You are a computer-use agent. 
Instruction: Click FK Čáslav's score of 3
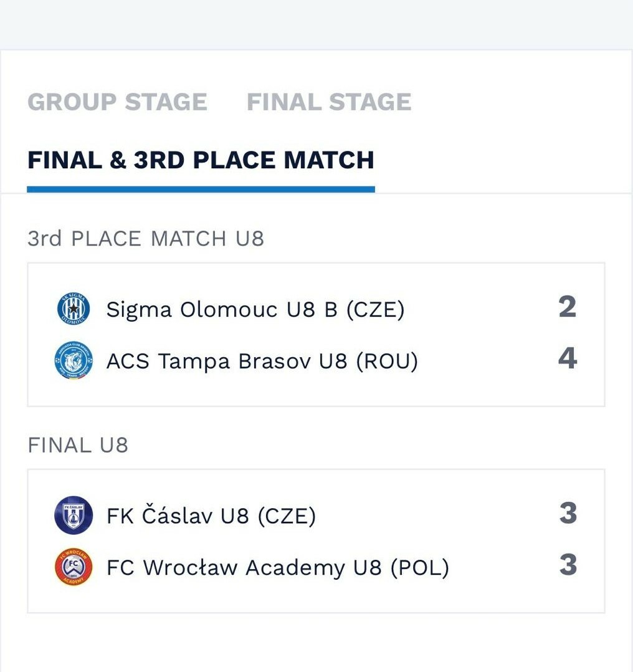568,514
